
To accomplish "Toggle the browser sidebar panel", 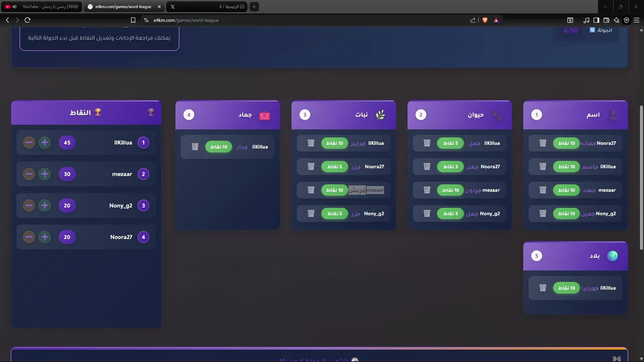I will [x=596, y=20].
